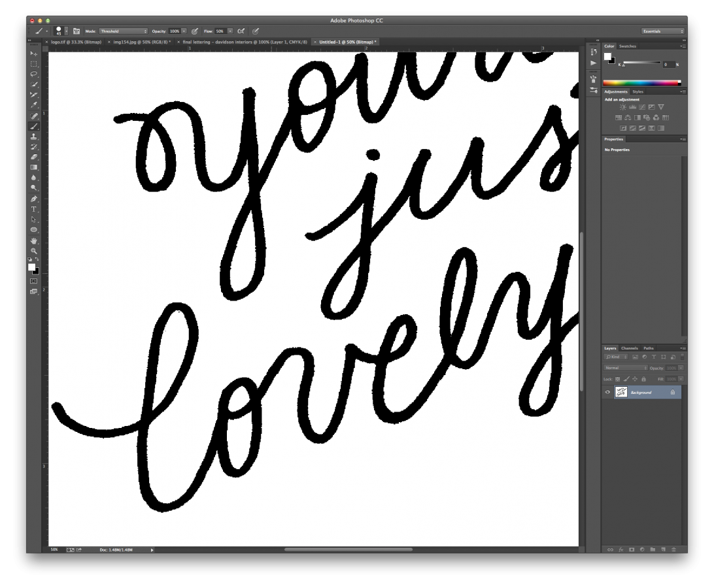The image size is (714, 588).
Task: Select the Eraser tool
Action: 33,157
